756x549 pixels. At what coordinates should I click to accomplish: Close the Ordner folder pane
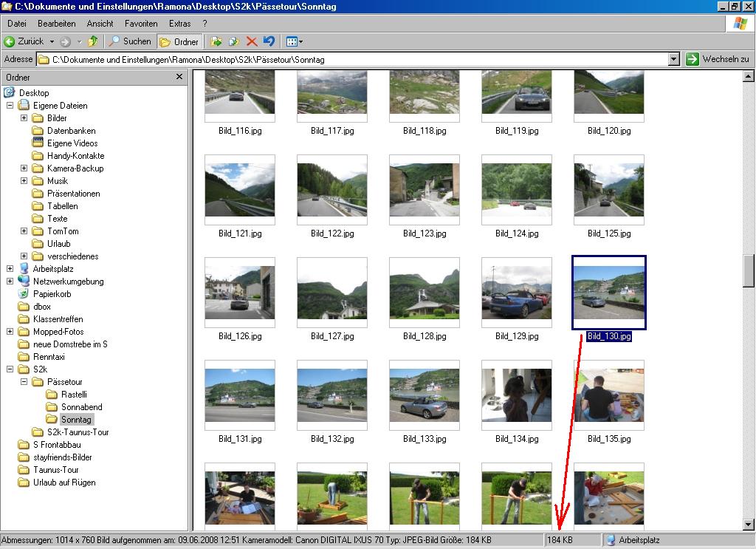click(x=179, y=77)
